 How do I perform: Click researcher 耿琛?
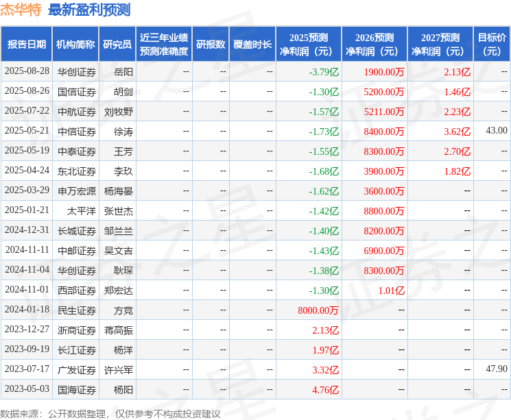pos(123,271)
